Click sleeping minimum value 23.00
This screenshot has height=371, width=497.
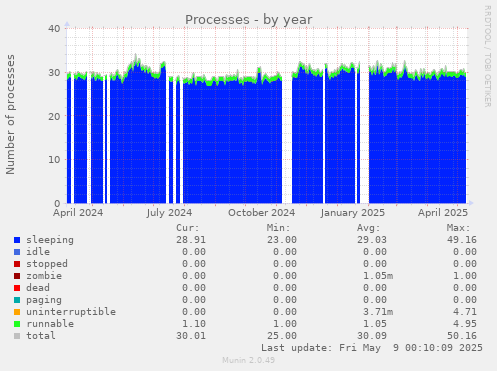[282, 240]
